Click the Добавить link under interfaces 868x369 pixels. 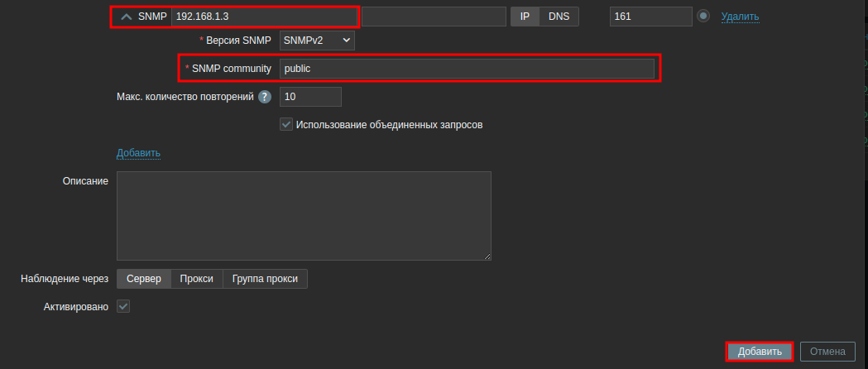(x=138, y=153)
